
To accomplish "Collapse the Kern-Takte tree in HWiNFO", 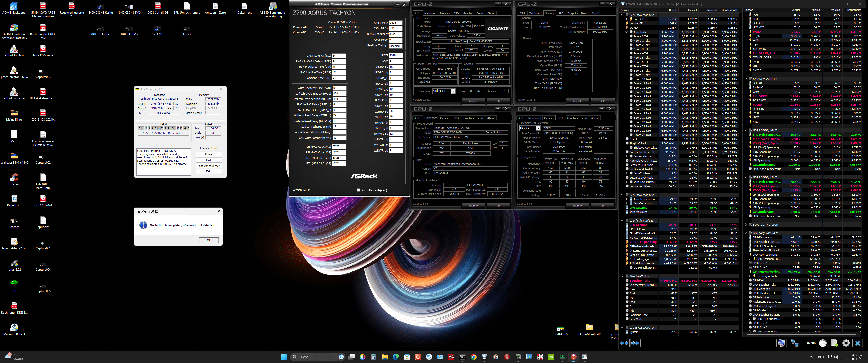I will click(627, 32).
